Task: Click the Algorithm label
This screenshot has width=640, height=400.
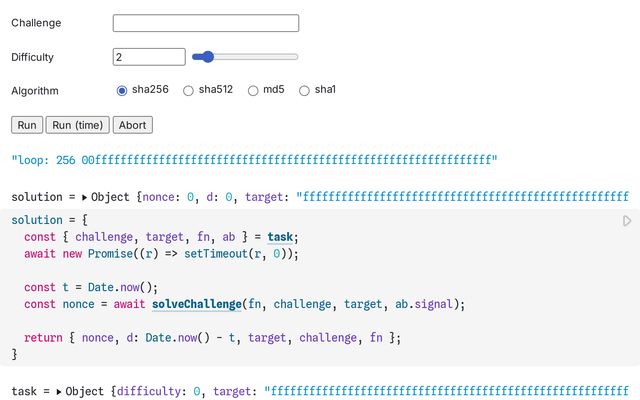Action: pos(35,90)
